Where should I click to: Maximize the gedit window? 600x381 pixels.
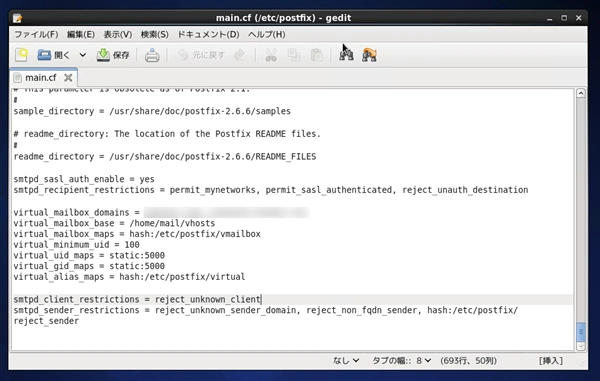(x=564, y=18)
